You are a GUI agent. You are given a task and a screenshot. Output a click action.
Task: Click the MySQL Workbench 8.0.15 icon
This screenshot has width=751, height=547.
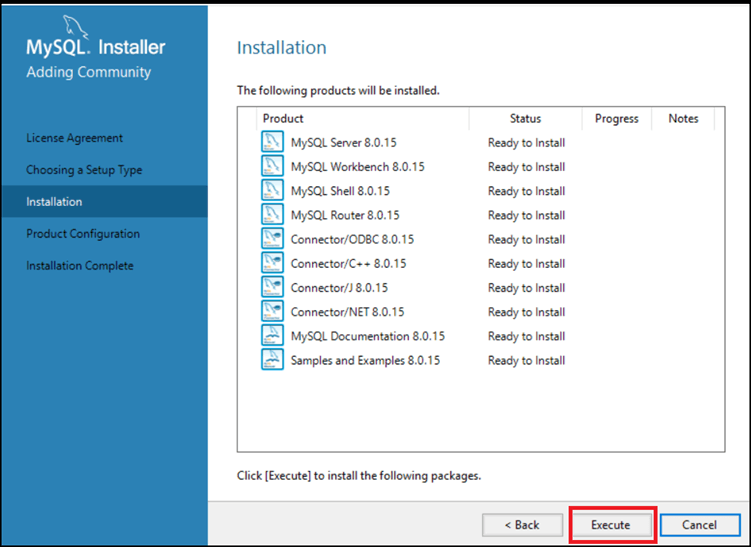271,166
